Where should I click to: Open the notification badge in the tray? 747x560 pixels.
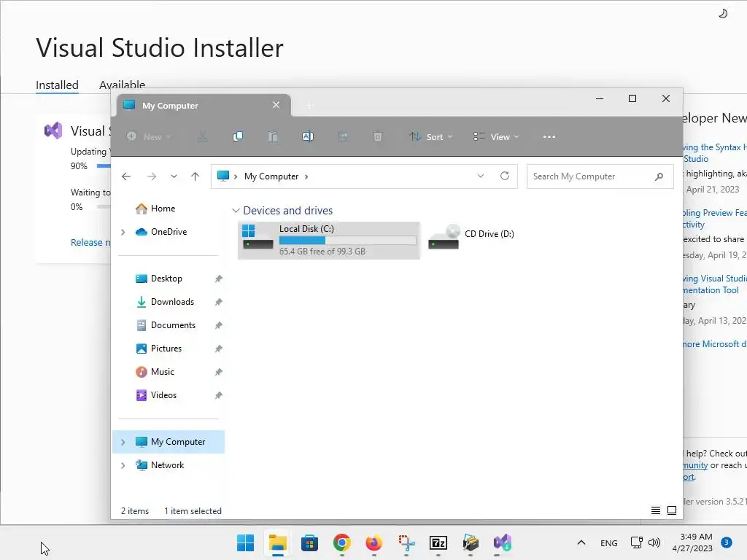tap(727, 542)
